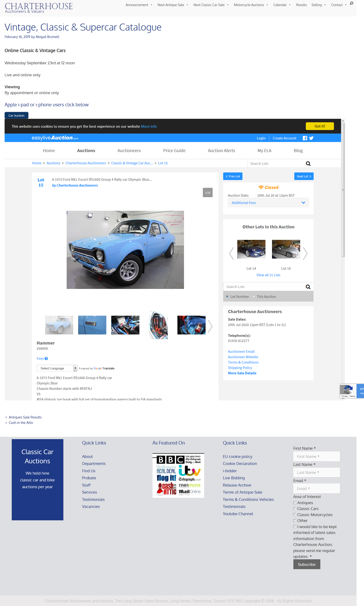Open More Sale Details link
Viewport: 364px width, 606px height.
pyautogui.click(x=242, y=373)
